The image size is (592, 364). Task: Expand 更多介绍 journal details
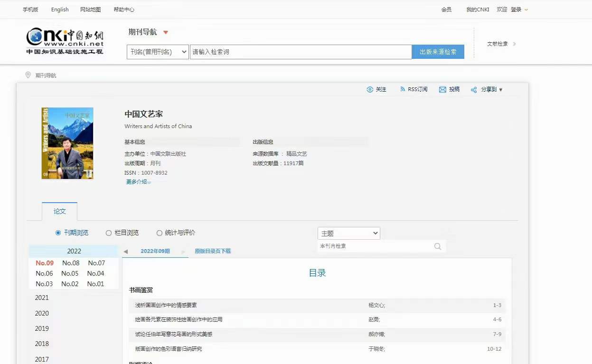pos(139,182)
